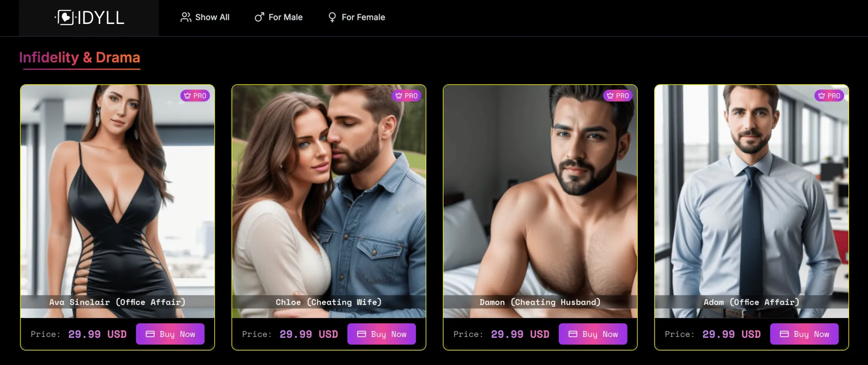
Task: Click the female symbol icon
Action: (x=332, y=17)
